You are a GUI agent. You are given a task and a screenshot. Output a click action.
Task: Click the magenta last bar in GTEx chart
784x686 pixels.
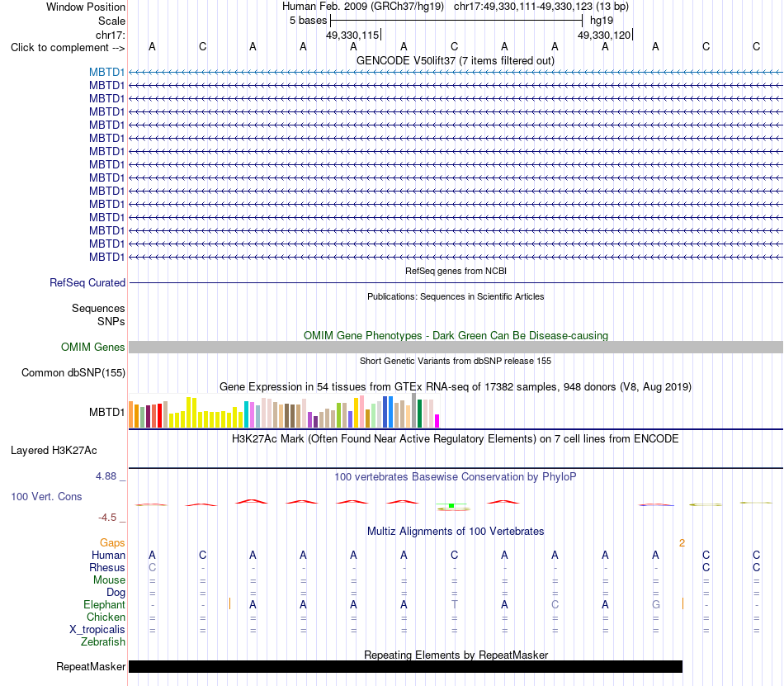[437, 421]
